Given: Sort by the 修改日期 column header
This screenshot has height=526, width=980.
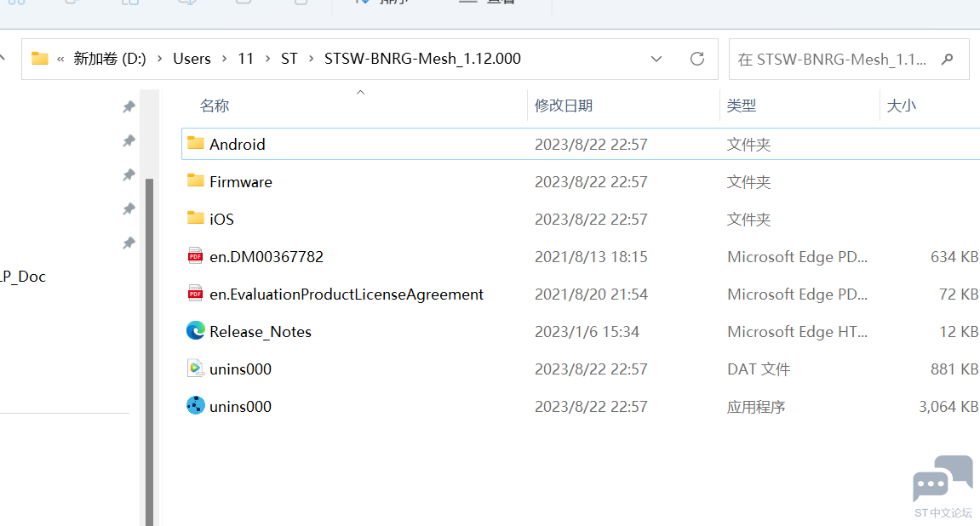Looking at the screenshot, I should [x=564, y=106].
